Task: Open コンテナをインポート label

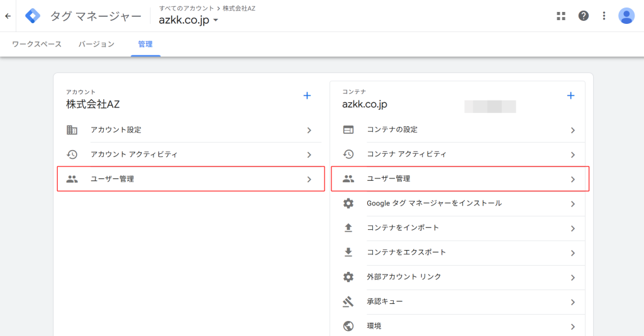Action: 402,228
